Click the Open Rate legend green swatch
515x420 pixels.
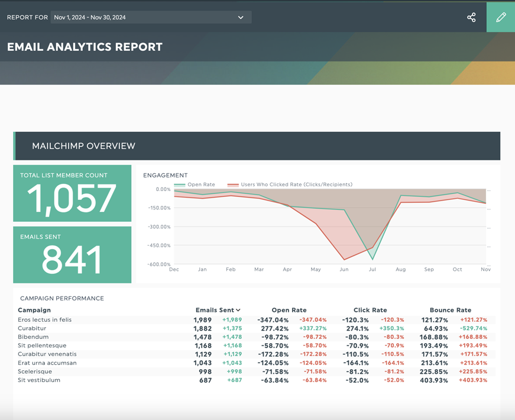pos(180,185)
